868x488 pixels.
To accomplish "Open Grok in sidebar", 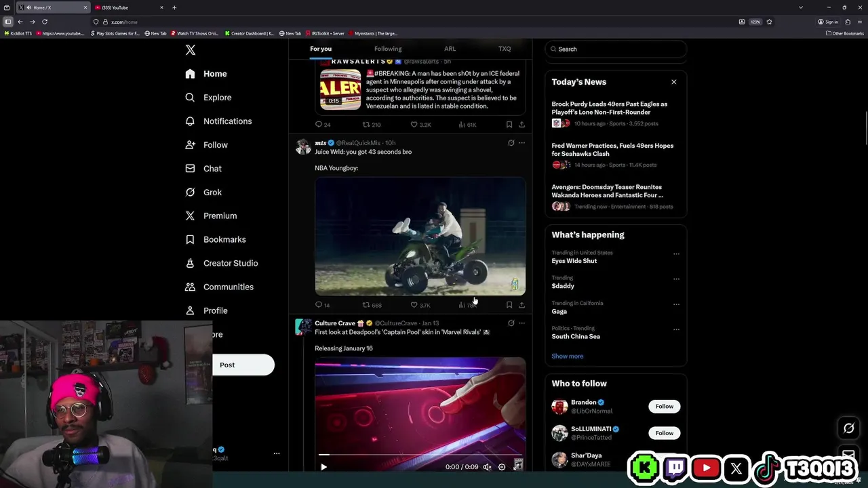I will (x=203, y=192).
